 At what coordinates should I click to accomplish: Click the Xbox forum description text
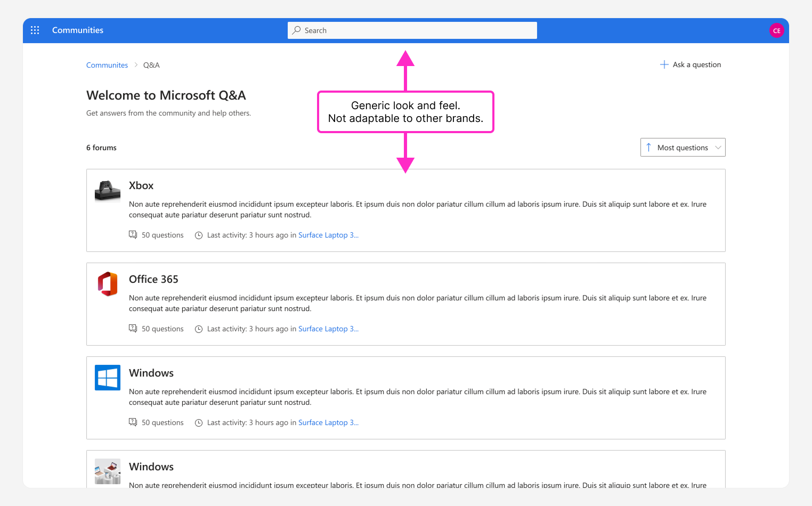click(418, 209)
